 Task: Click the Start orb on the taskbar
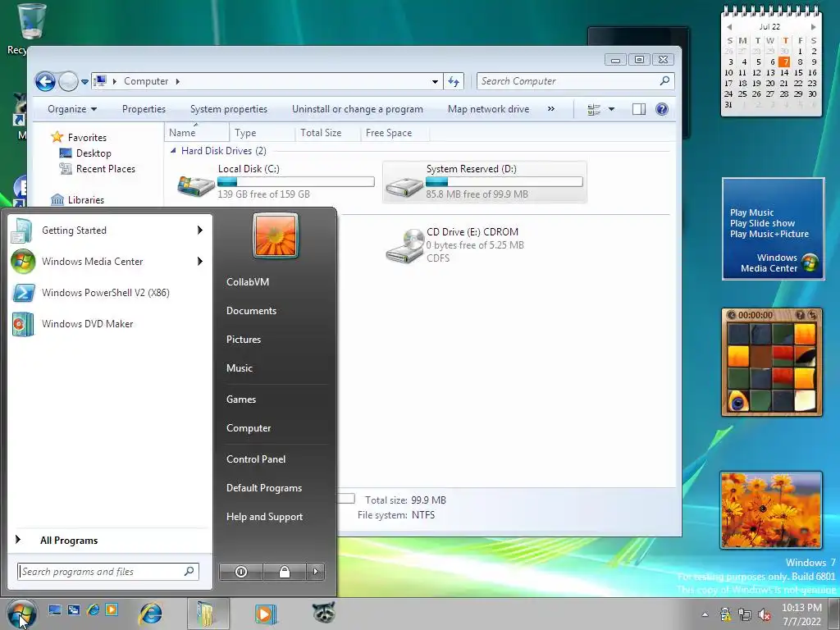(x=21, y=614)
